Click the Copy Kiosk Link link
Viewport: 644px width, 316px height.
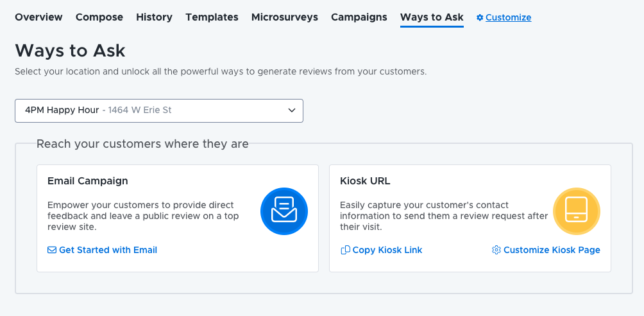click(387, 250)
